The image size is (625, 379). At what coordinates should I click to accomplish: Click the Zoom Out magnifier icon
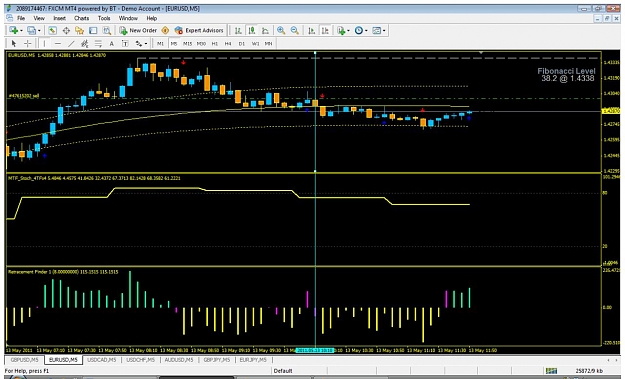295,31
